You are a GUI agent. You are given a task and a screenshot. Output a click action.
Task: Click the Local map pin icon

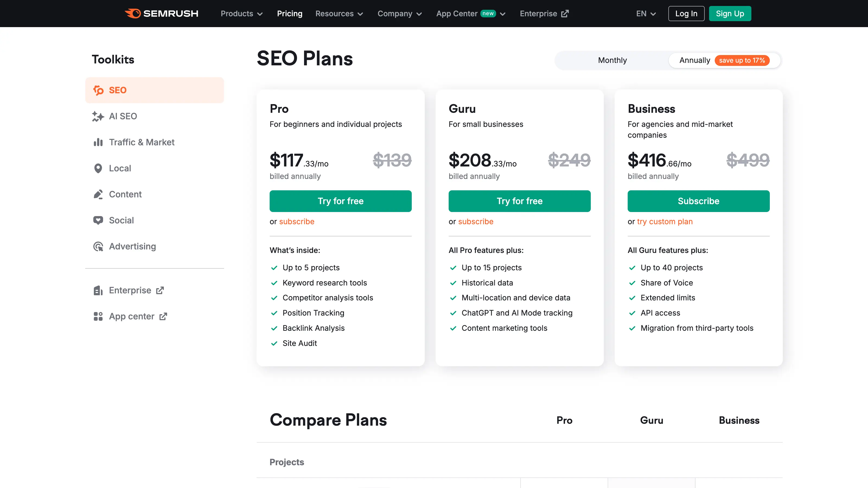tap(98, 168)
